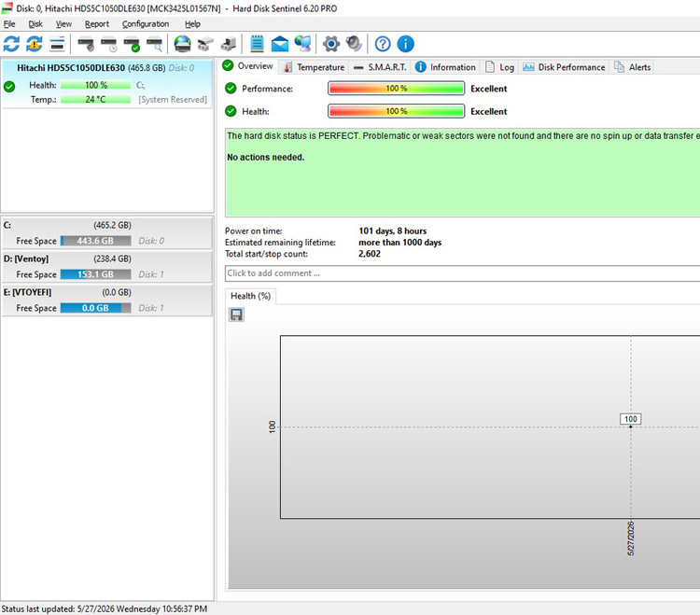Viewport: 700px width, 615px height.
Task: Click the Performance 100 % bar
Action: click(396, 89)
